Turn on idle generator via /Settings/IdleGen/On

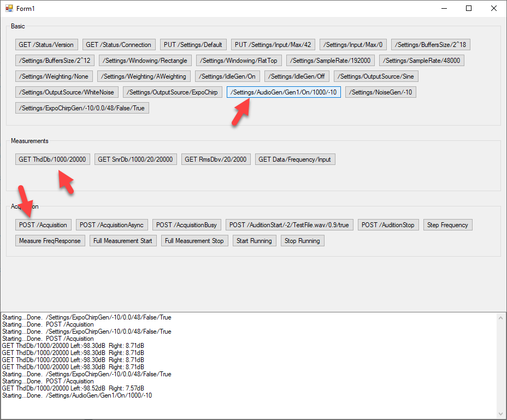[x=227, y=76]
